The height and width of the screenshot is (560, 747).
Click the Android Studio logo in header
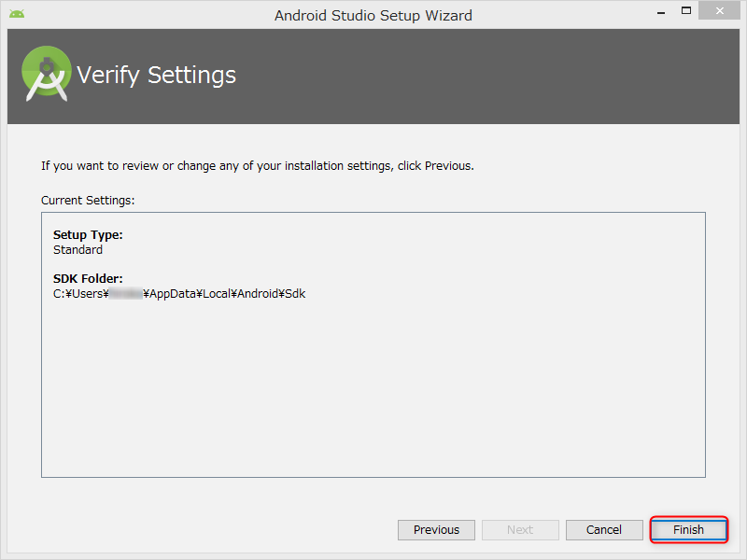(x=46, y=74)
